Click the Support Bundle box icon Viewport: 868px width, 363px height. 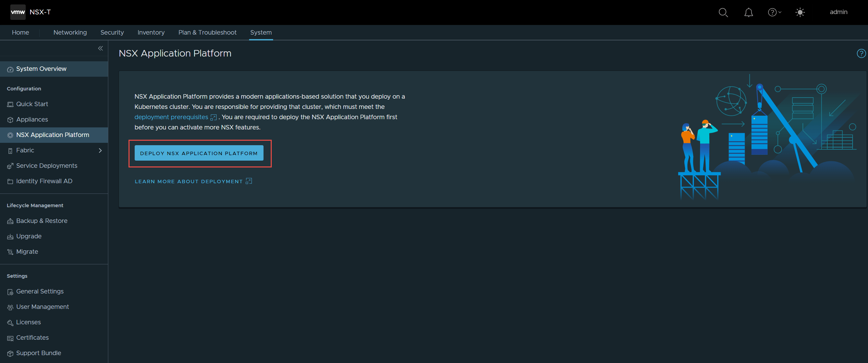(10, 353)
